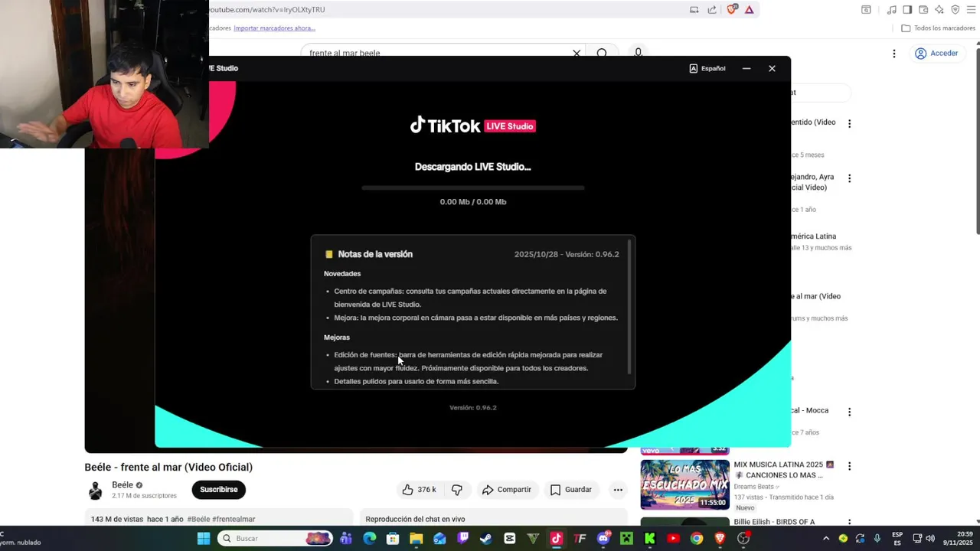
Task: Open File Explorer from the taskbar
Action: pyautogui.click(x=416, y=539)
